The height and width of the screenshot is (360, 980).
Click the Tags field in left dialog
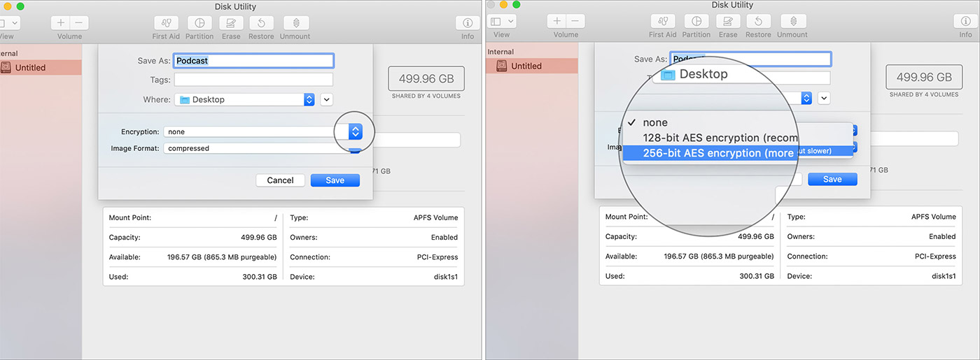pyautogui.click(x=253, y=80)
